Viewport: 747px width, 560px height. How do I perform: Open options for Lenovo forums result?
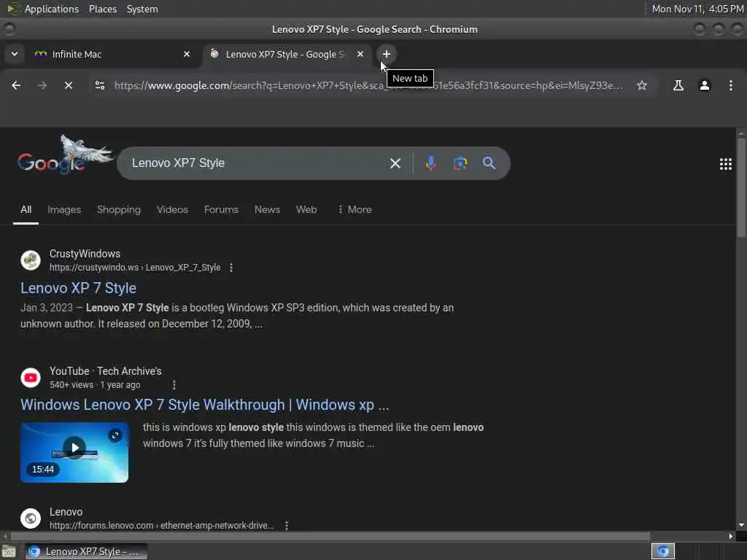286,526
